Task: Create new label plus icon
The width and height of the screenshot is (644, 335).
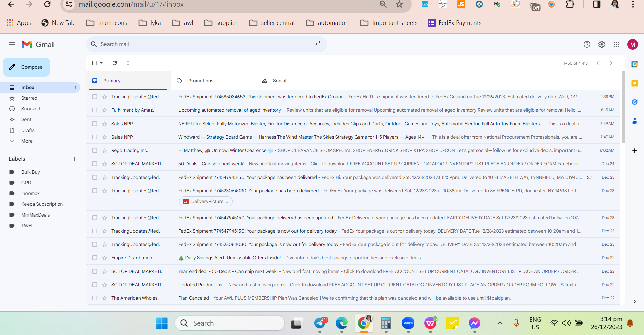Action: coord(74,159)
